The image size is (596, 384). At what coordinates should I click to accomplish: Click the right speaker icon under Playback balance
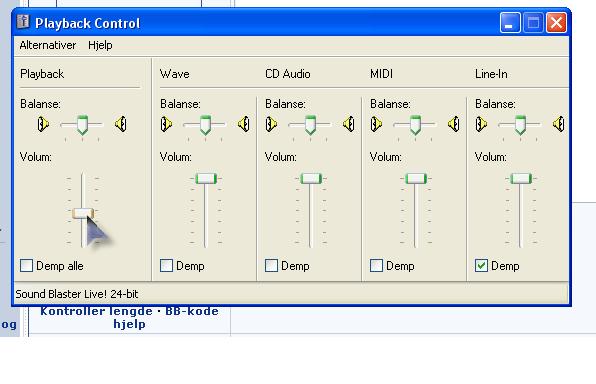(x=121, y=124)
